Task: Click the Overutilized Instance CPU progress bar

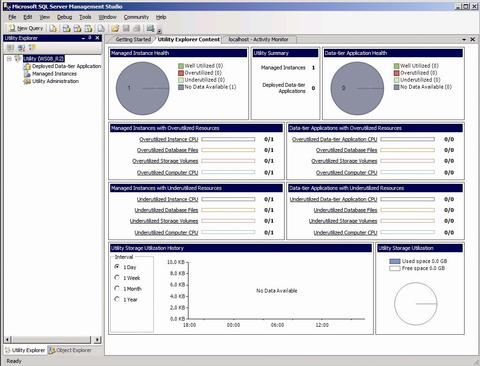Action: pos(228,139)
